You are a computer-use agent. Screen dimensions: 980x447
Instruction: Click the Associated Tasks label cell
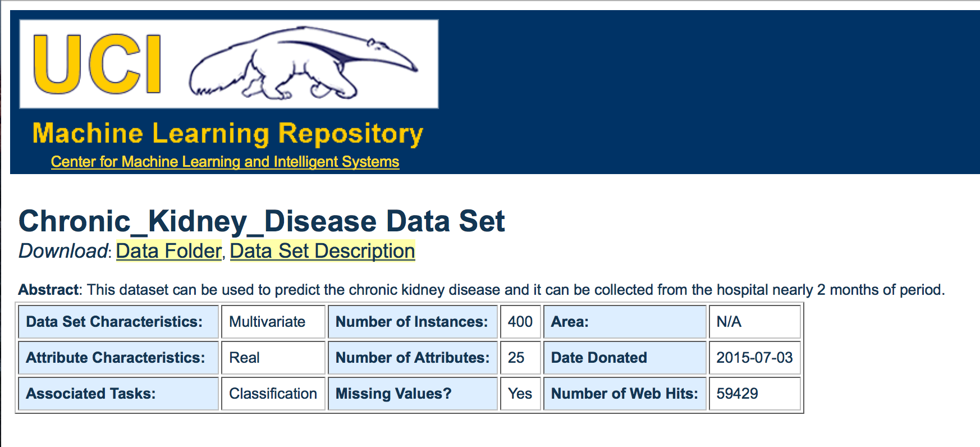[118, 394]
